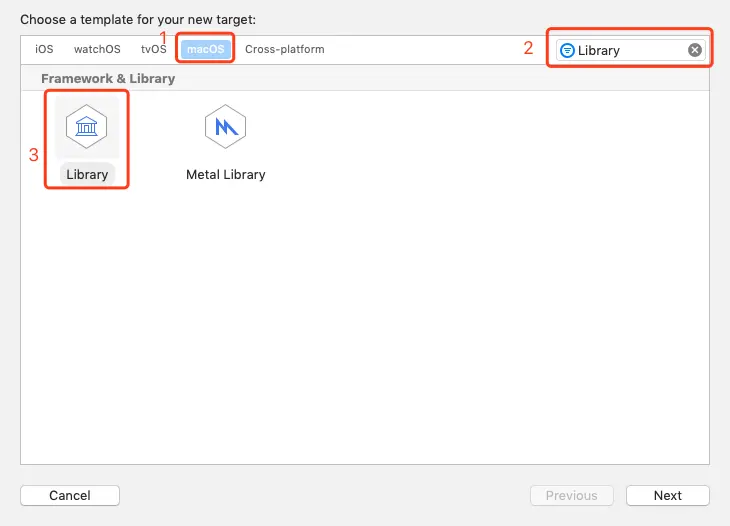
Task: Select the Metal Library template icon
Action: point(225,127)
